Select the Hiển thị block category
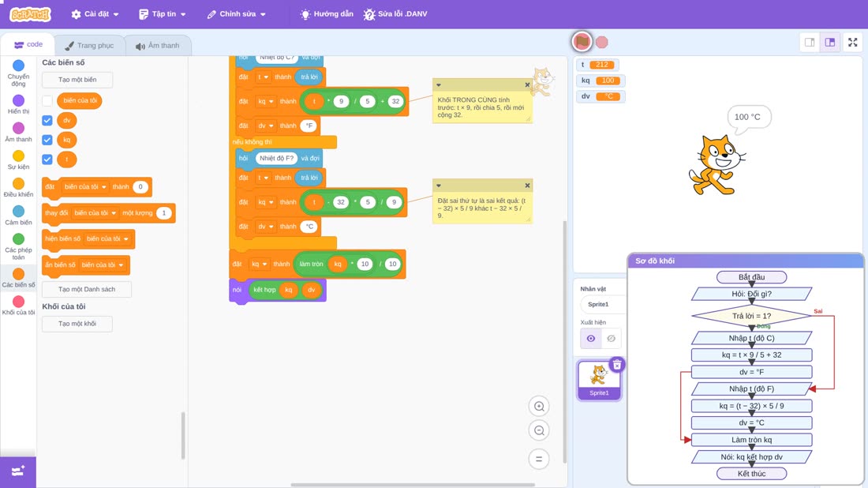 click(x=18, y=104)
